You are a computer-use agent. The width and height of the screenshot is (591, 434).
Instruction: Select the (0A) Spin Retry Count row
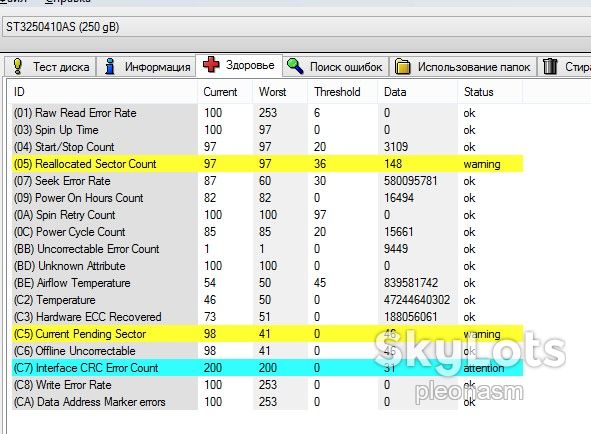(x=268, y=215)
